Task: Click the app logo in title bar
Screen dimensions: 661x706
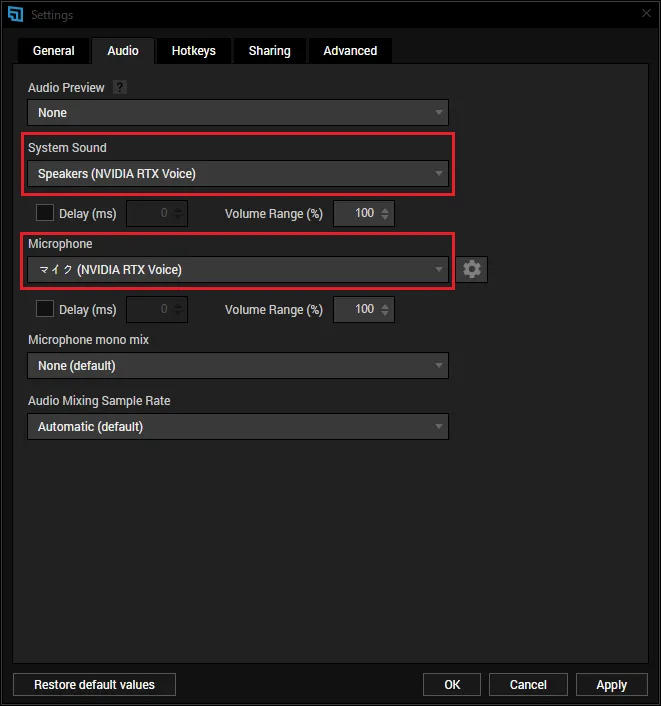Action: click(15, 14)
